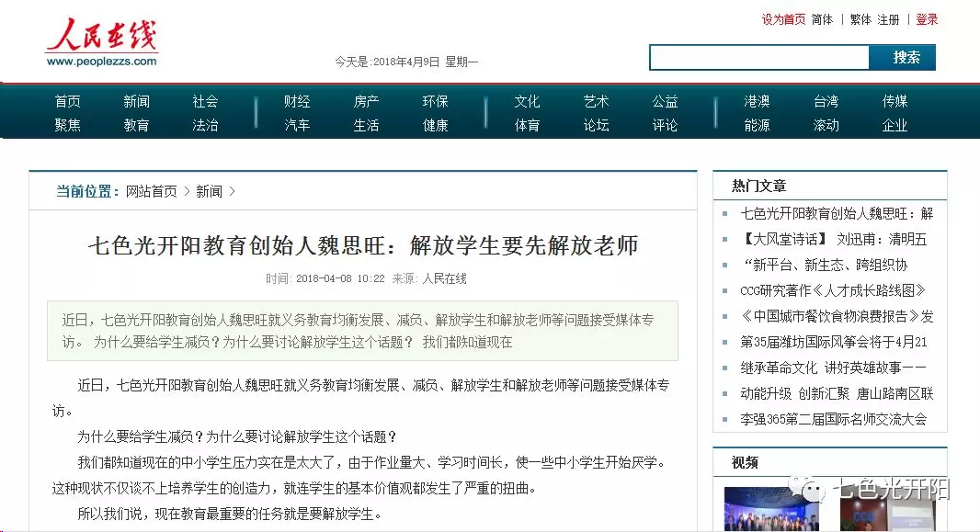Open the group-photo video thumbnail under 视频

tap(771, 509)
